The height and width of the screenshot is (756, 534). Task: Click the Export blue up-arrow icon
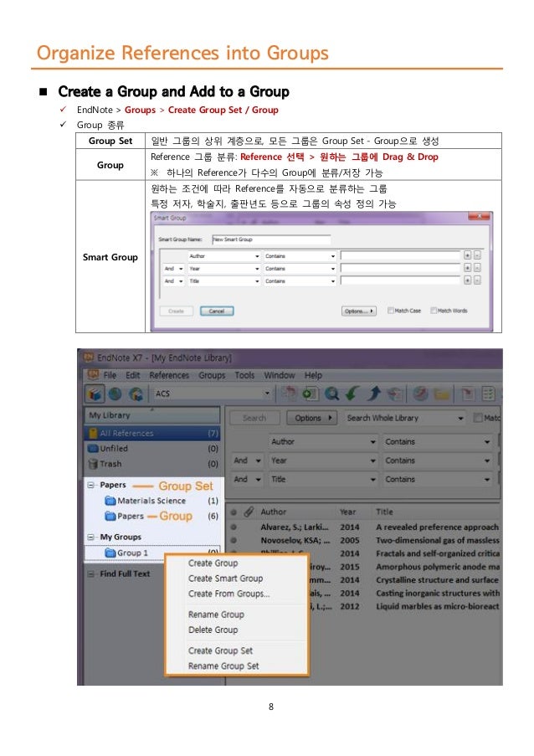point(373,394)
